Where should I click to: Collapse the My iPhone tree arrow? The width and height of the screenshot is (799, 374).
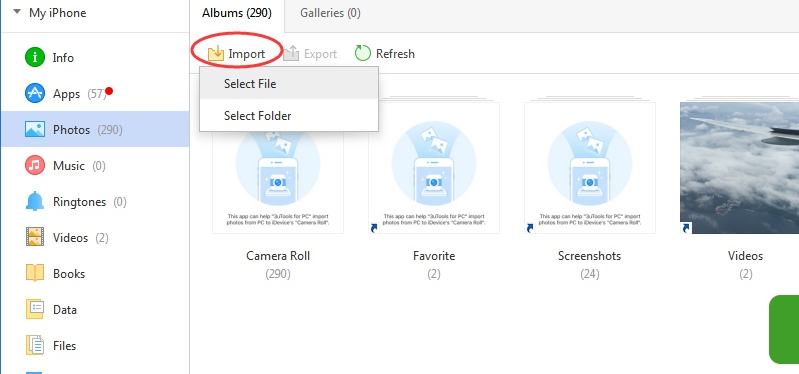17,11
